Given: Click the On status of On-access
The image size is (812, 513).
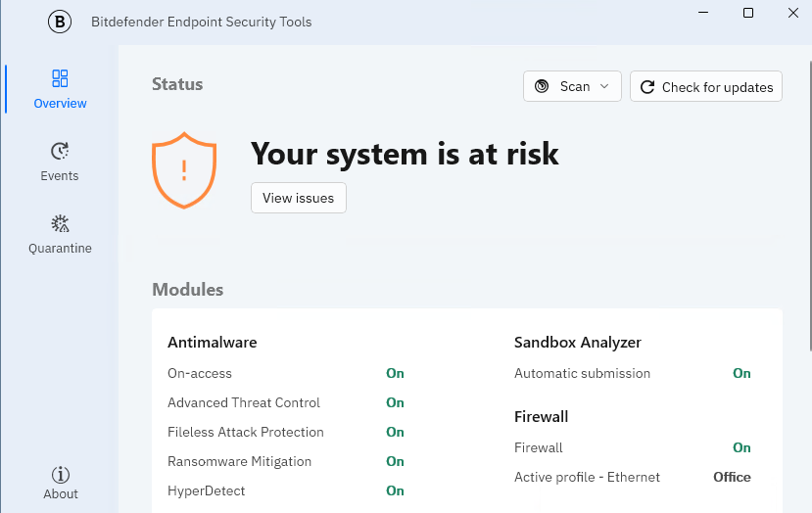Looking at the screenshot, I should coord(395,373).
